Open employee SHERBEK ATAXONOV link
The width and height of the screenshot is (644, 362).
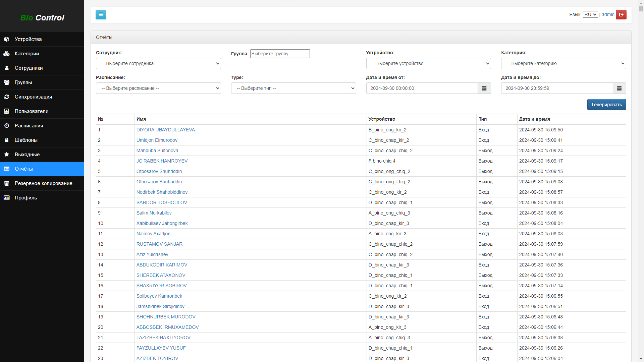(x=161, y=275)
